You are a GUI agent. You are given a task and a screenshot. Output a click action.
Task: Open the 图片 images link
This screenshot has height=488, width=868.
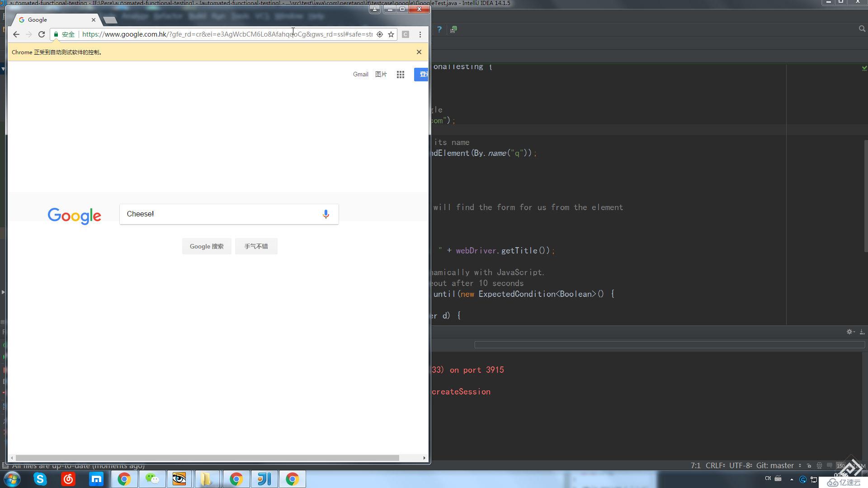point(381,75)
